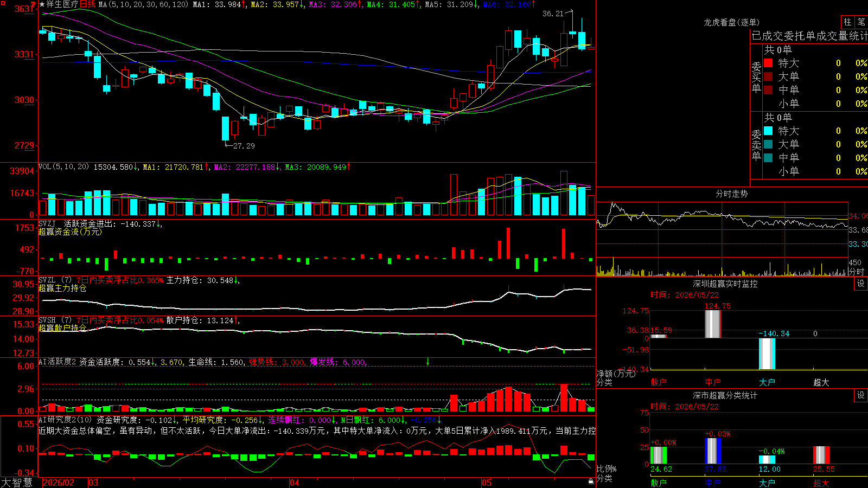The width and height of the screenshot is (868, 488).
Task: Click the 深市超赢分类统计 panel title
Action: [x=725, y=395]
